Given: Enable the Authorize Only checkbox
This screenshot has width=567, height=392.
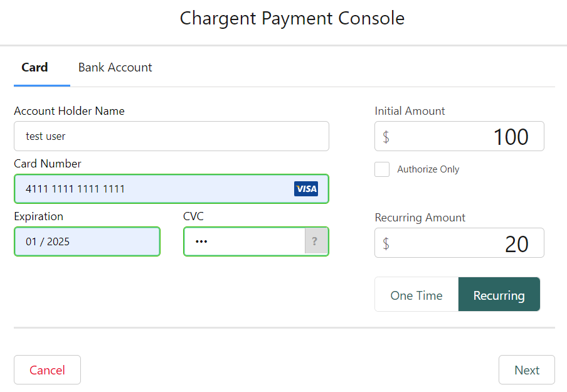Looking at the screenshot, I should point(382,169).
